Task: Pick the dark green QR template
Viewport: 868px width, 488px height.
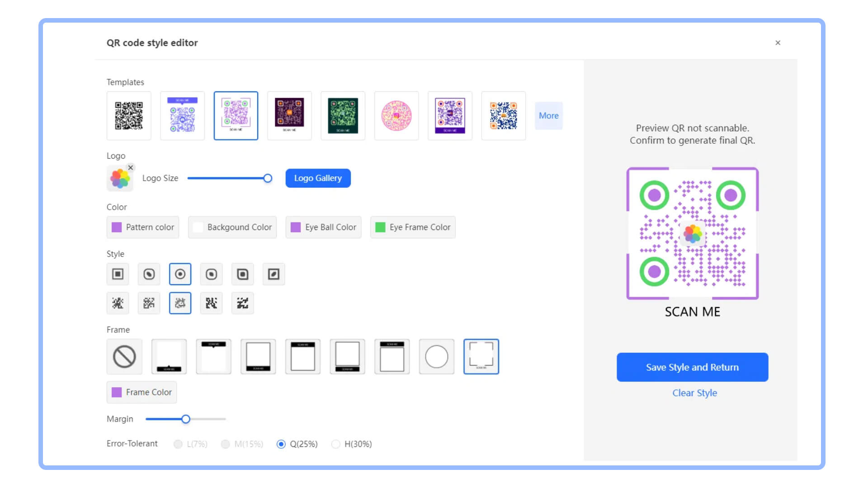Action: (343, 116)
